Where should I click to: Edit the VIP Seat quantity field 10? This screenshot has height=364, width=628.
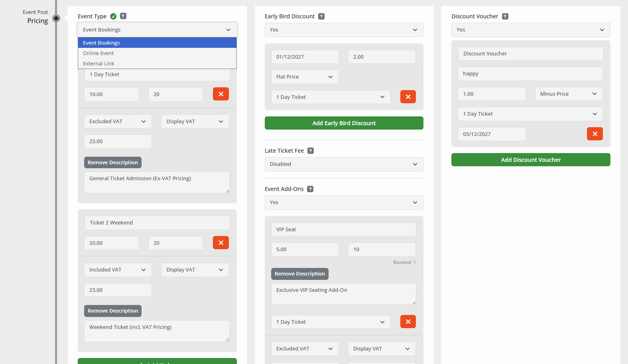[382, 250]
